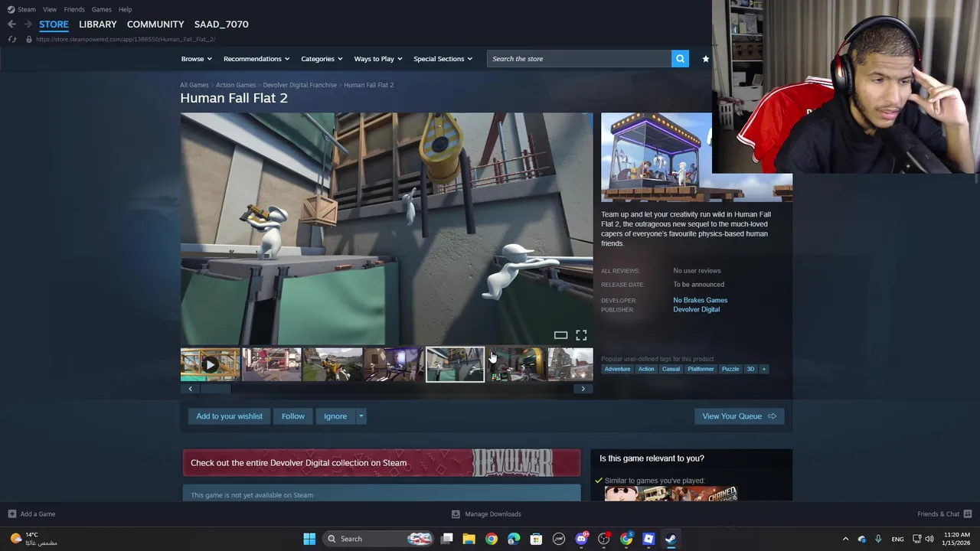
Task: Select the Puzzle tag
Action: [730, 369]
